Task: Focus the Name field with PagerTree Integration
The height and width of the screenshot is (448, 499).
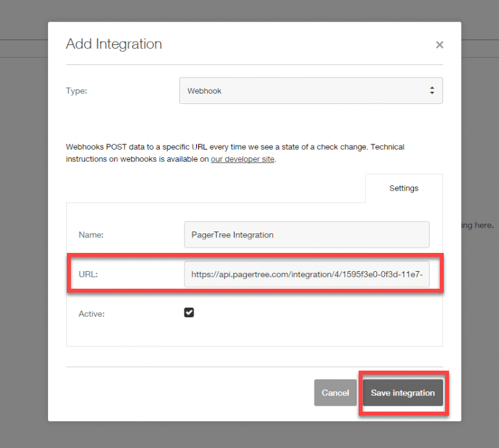Action: [x=306, y=235]
